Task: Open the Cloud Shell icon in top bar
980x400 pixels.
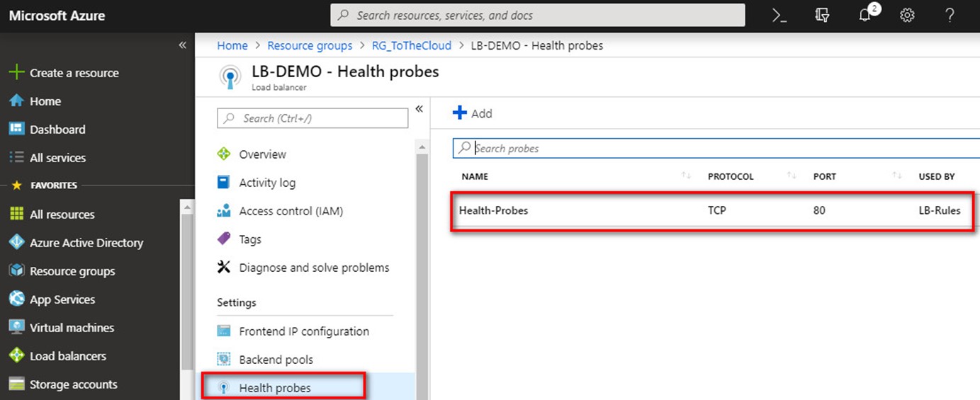Action: pos(779,16)
